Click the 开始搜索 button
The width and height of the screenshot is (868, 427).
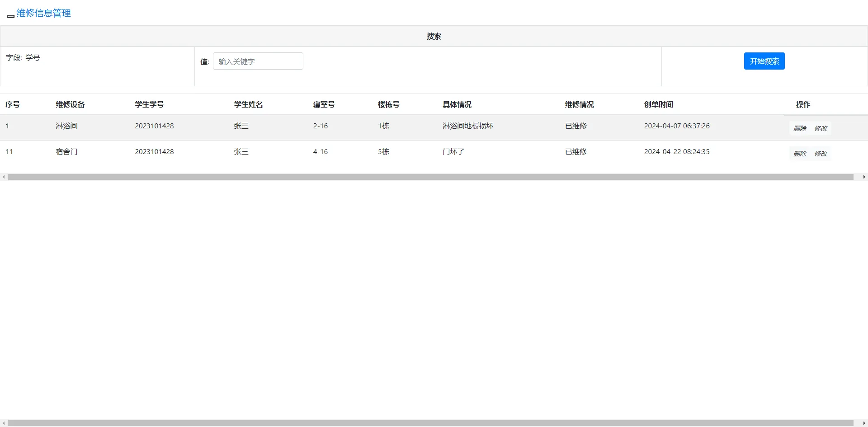(764, 61)
